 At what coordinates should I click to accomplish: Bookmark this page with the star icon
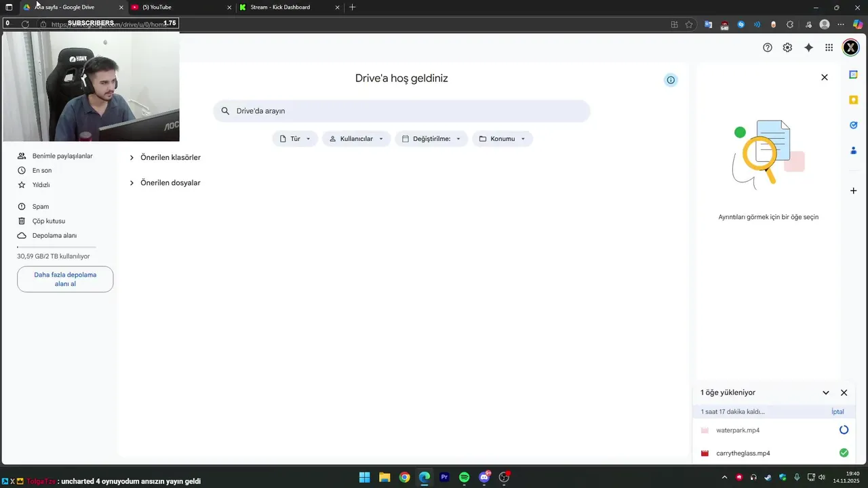click(x=689, y=24)
